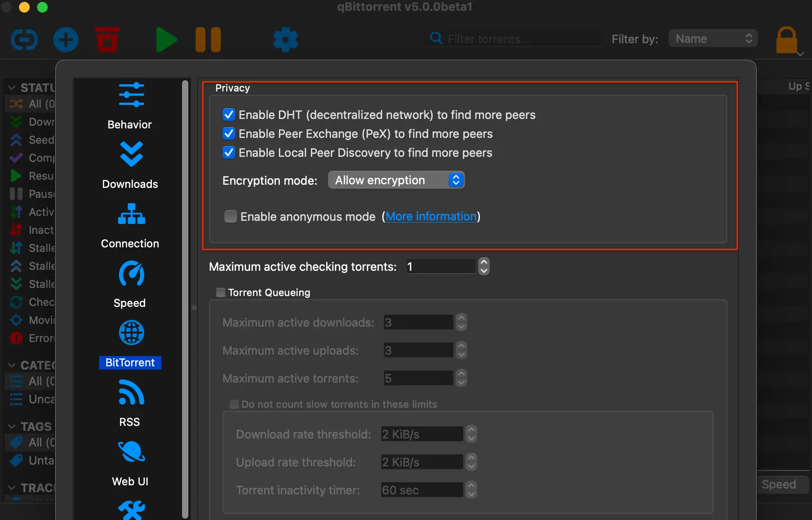Image resolution: width=812 pixels, height=520 pixels.
Task: Click the orange pause icon
Action: point(208,40)
